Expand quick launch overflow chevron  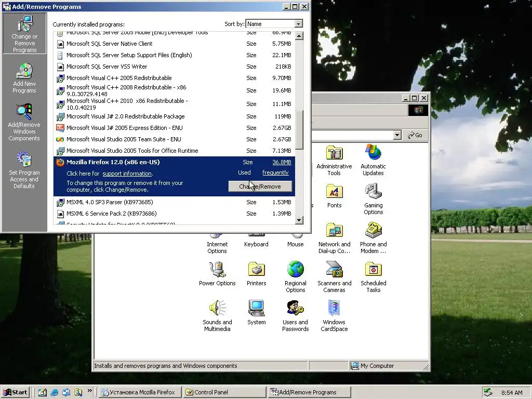click(x=89, y=391)
